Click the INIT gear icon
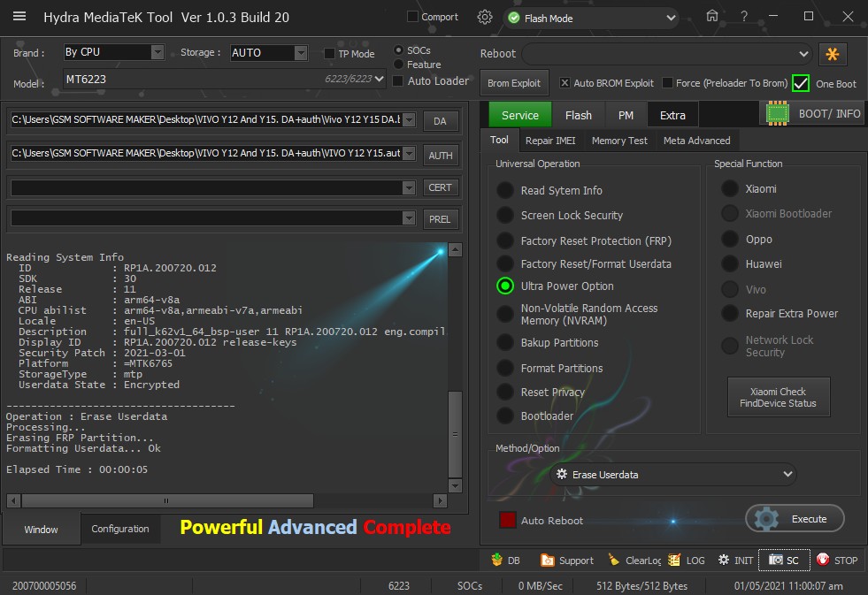868x595 pixels. (724, 560)
